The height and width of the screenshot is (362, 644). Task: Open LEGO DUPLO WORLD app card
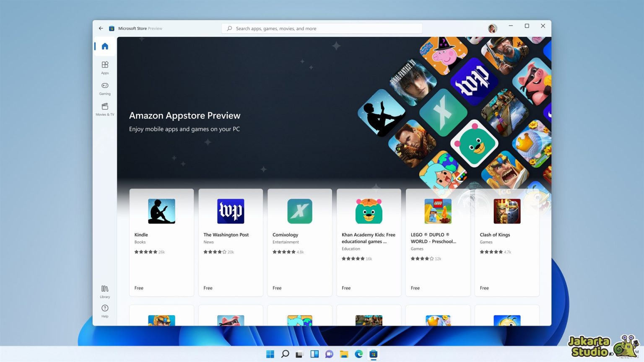point(438,243)
